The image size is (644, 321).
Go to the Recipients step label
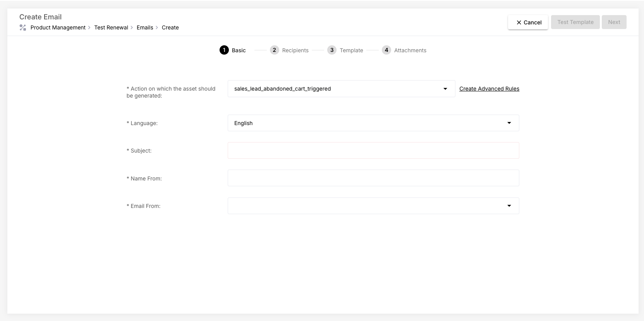(x=295, y=50)
